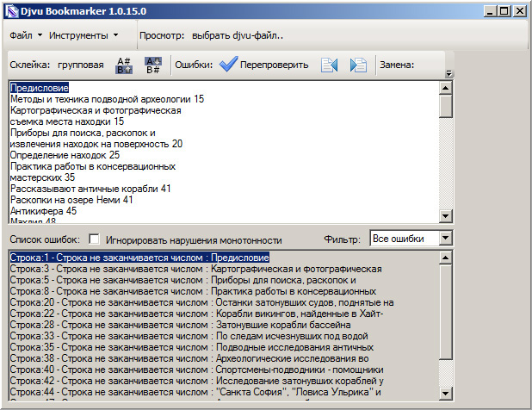Click the filter dropdown arrow button
This screenshot has height=410, width=532.
pyautogui.click(x=445, y=239)
